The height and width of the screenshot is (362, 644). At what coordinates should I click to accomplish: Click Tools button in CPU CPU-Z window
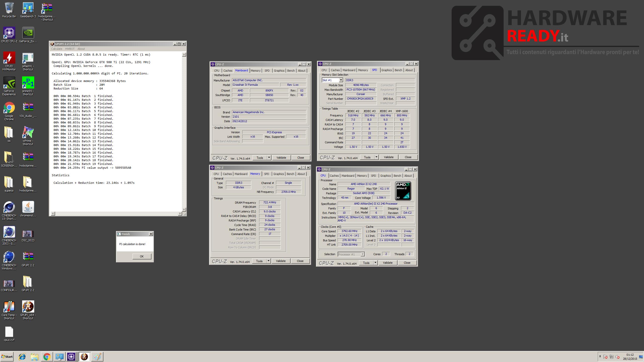coord(366,263)
